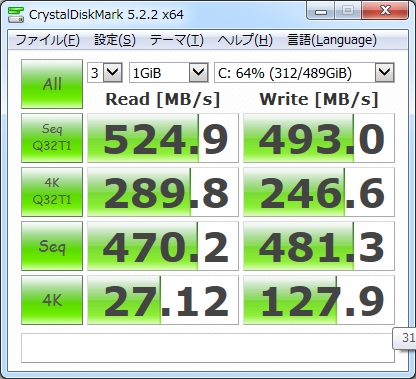
Task: Select the 4K Q32T1 read result 289.8
Action: click(163, 192)
